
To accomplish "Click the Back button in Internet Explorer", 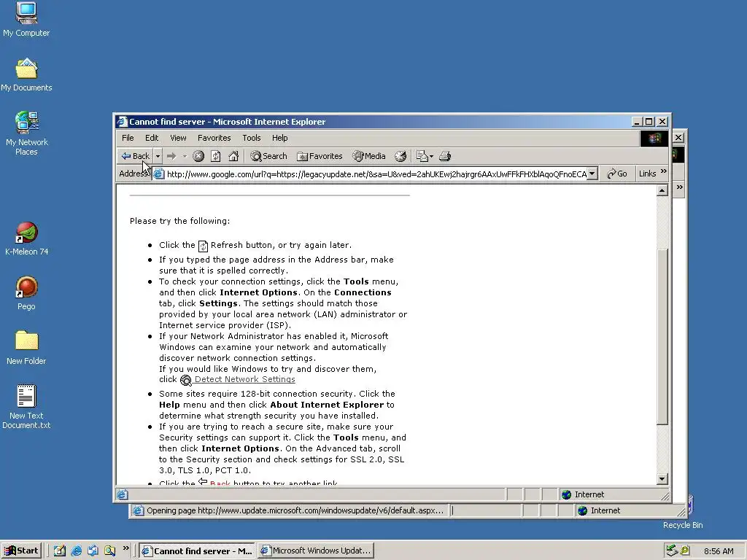I will point(136,156).
